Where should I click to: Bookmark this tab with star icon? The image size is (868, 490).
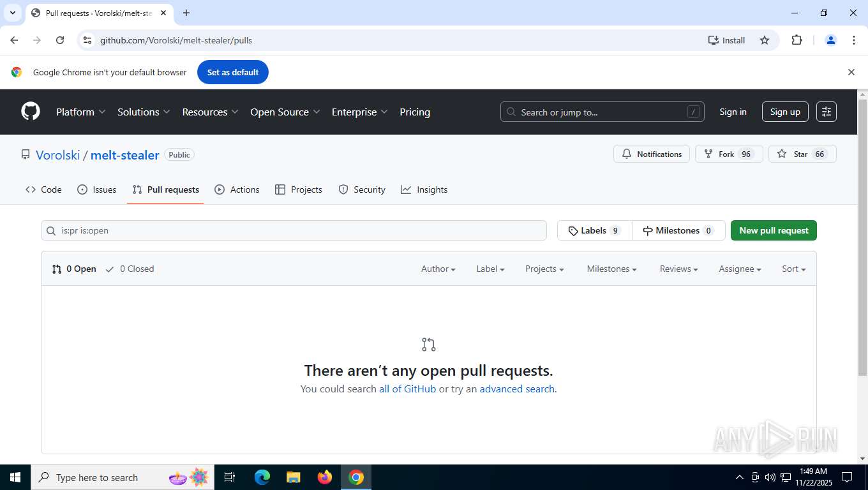(x=765, y=40)
